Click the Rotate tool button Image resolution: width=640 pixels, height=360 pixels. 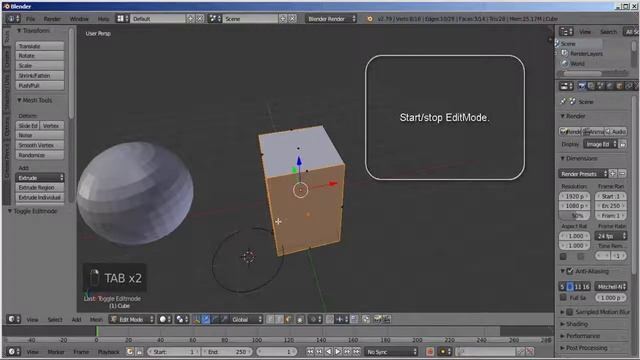(40, 56)
